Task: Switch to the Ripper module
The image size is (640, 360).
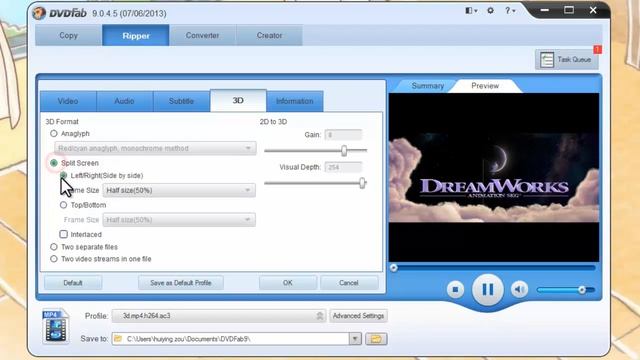Action: (136, 36)
